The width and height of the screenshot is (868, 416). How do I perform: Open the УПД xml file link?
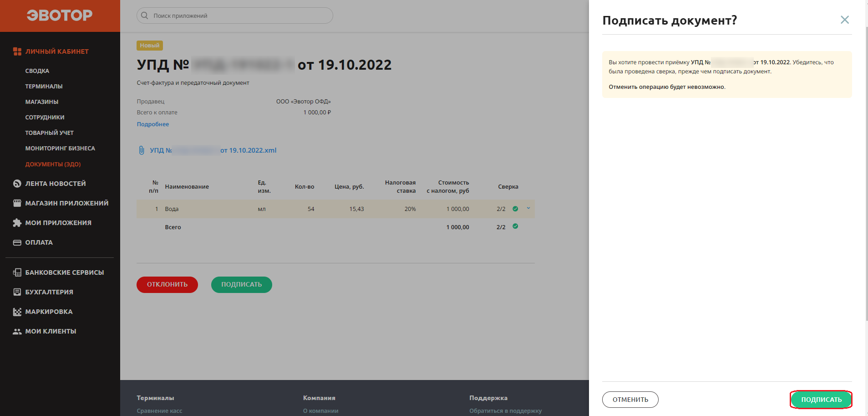213,150
